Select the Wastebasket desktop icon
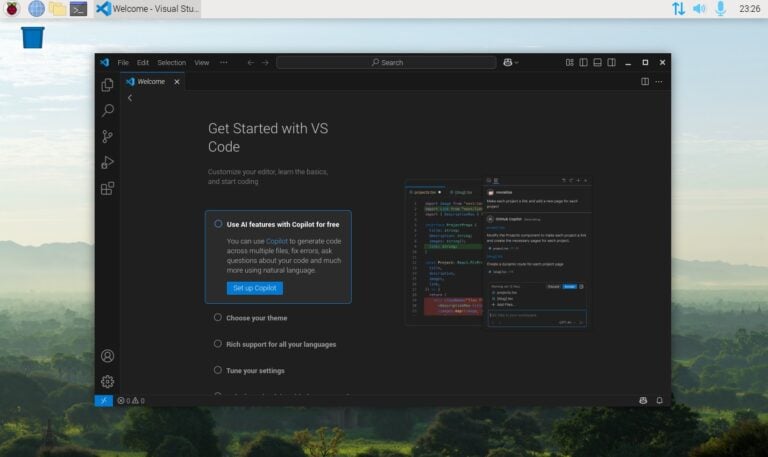Image resolution: width=768 pixels, height=457 pixels. point(33,37)
